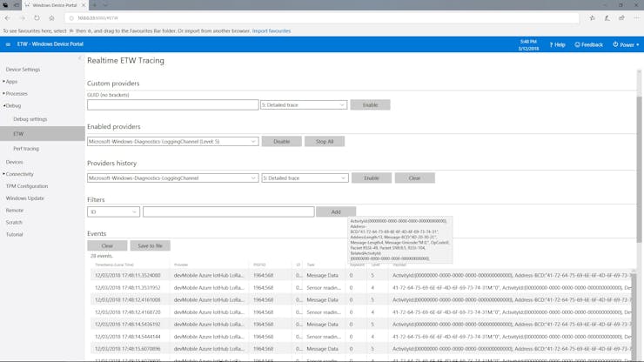Go to browser Home icon
The height and width of the screenshot is (362, 644).
[51, 18]
